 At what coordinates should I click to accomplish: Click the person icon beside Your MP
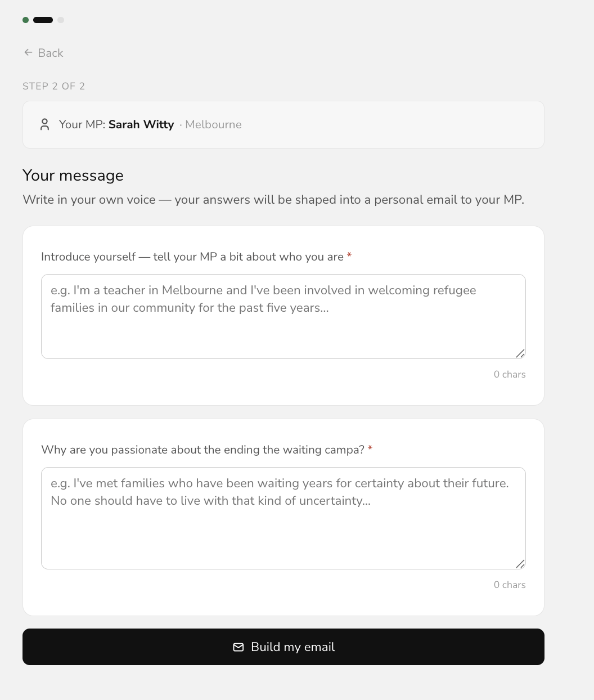(45, 124)
